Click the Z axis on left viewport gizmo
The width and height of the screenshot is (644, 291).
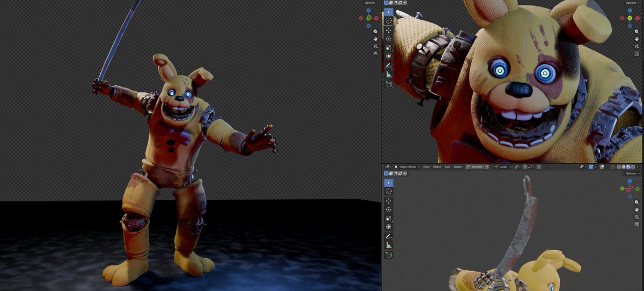(x=369, y=10)
